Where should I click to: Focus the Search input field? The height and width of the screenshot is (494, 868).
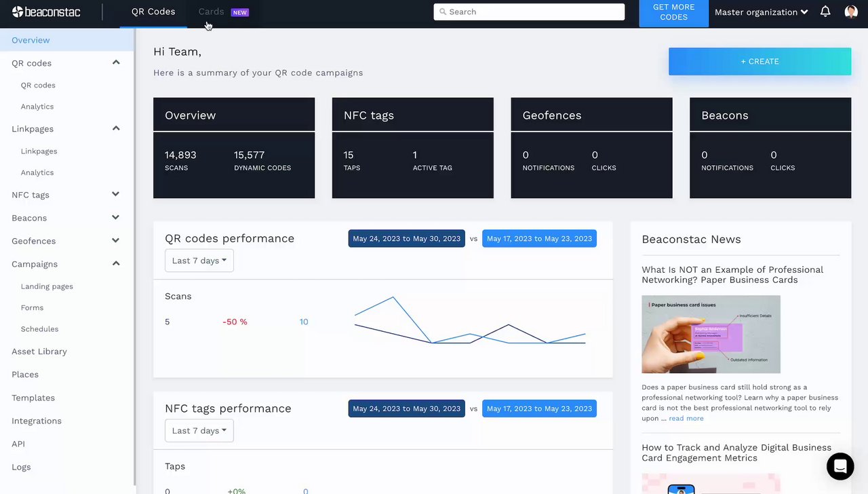(529, 12)
